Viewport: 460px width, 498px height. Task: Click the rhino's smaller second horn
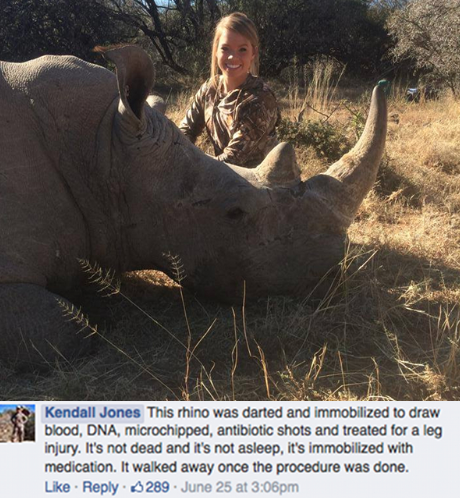click(279, 163)
